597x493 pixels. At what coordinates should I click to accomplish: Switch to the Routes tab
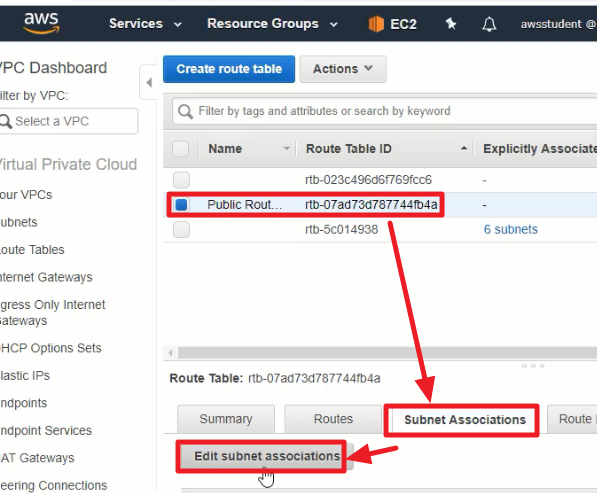coord(333,419)
